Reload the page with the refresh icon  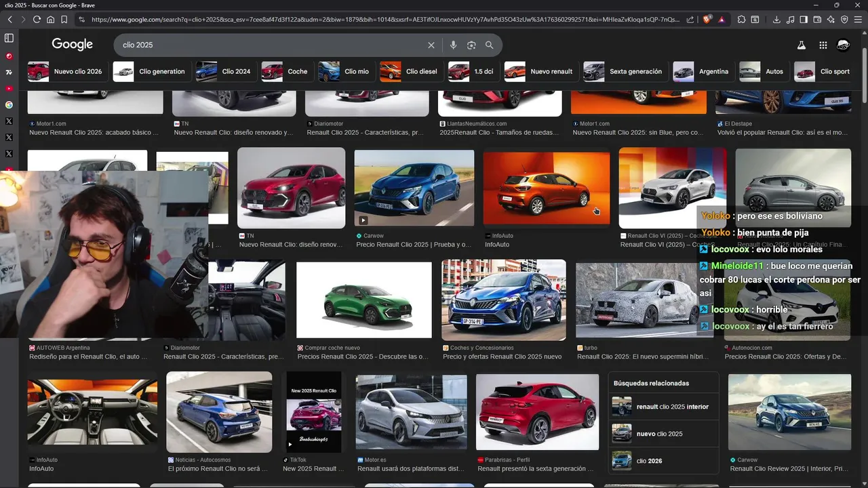tap(37, 20)
